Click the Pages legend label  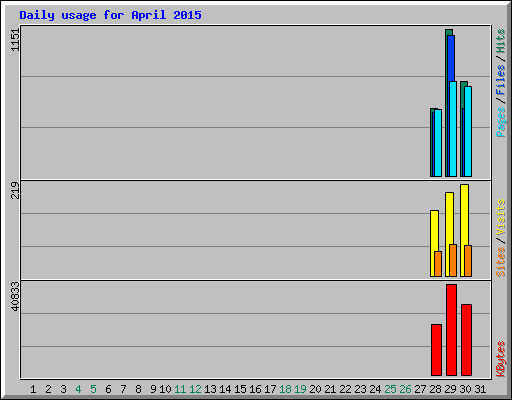tap(501, 122)
